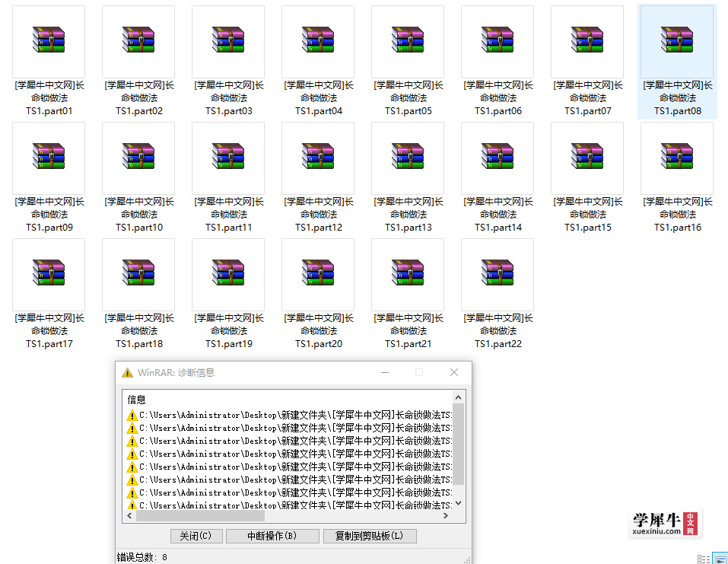Viewport: 728px width, 564px height.
Task: Click the highlighted TS1.part08 archive icon
Action: pos(677,40)
